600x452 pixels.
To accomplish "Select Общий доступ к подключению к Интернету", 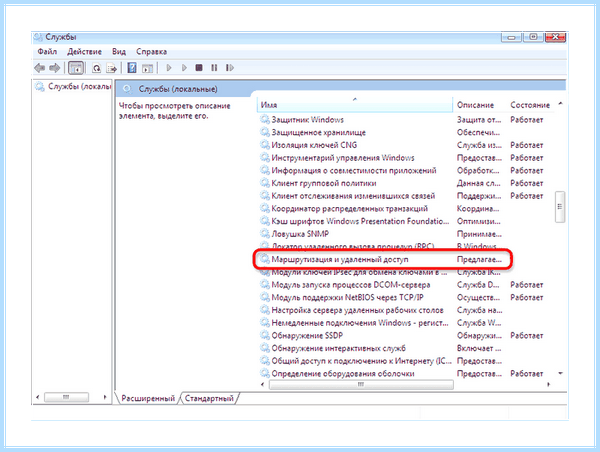I will [x=361, y=361].
